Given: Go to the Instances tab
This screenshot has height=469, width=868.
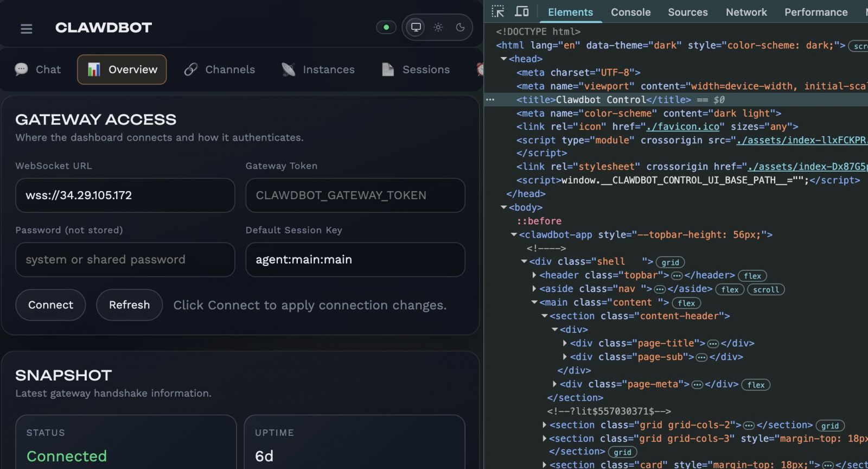Looking at the screenshot, I should (318, 69).
